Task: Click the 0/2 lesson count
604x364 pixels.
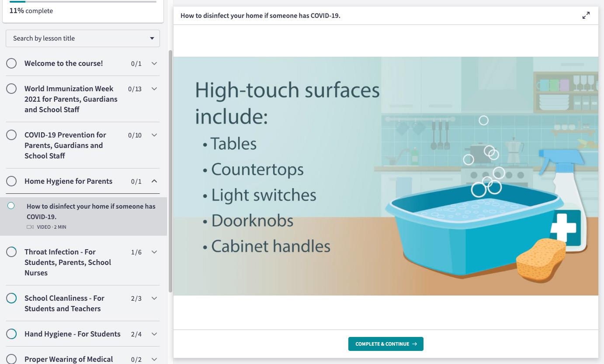Action: [x=136, y=360]
